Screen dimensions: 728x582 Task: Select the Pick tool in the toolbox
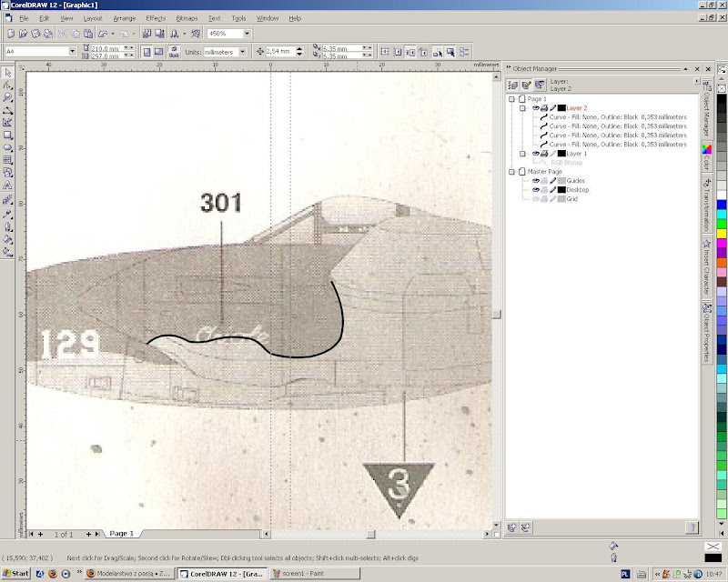[x=7, y=72]
